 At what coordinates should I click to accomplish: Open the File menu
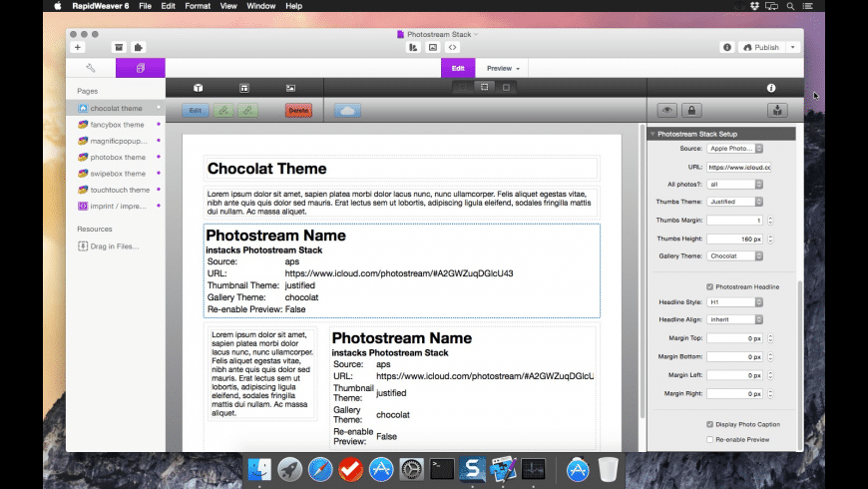pyautogui.click(x=145, y=6)
